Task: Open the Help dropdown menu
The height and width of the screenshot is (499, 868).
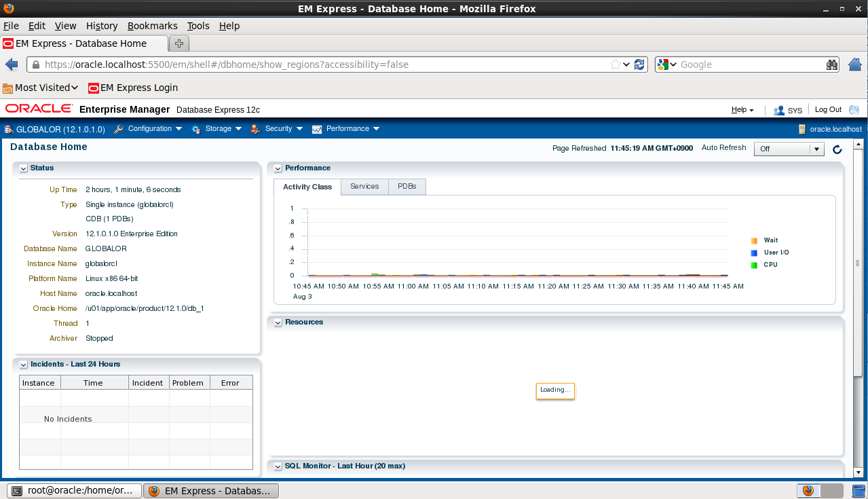Action: [x=742, y=110]
